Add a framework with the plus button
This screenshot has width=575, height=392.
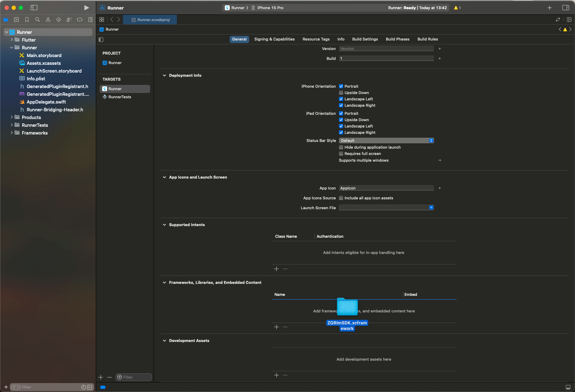click(x=277, y=327)
